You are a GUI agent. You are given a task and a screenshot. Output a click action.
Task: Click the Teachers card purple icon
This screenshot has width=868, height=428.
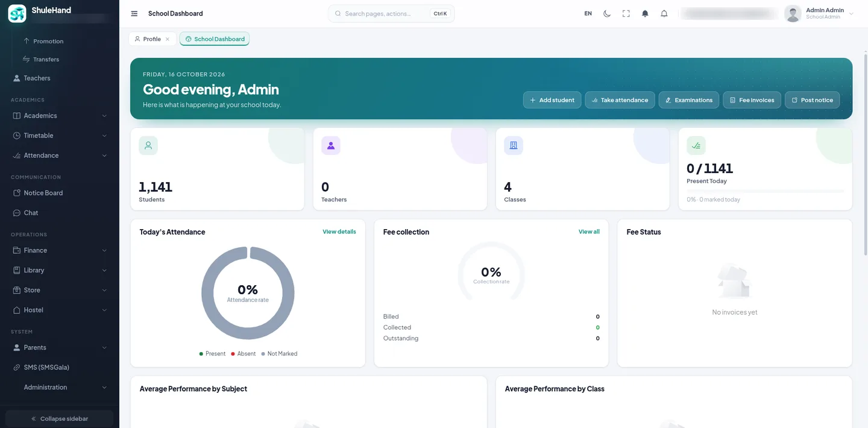331,145
